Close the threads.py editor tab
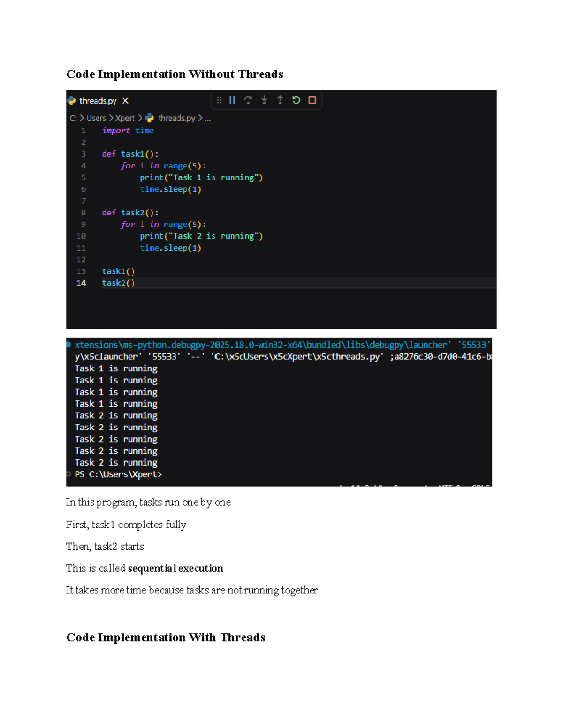The height and width of the screenshot is (728, 563). [x=125, y=101]
